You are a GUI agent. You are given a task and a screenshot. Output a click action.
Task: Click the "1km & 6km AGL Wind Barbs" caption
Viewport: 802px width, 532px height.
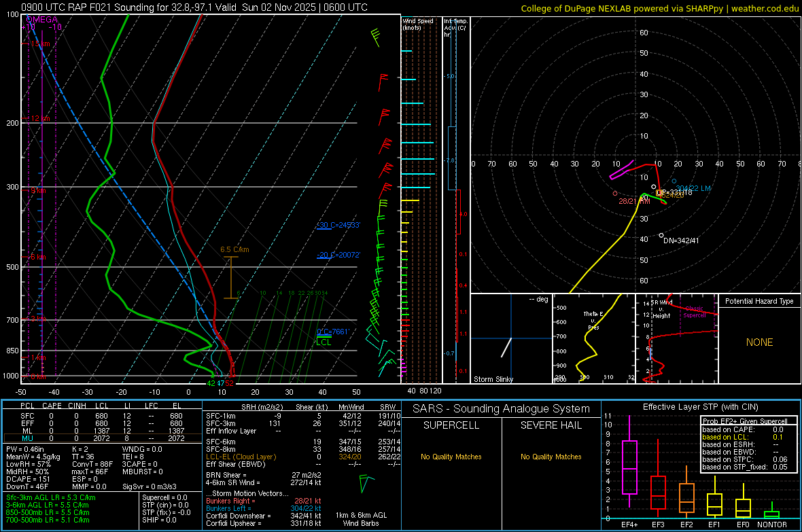pyautogui.click(x=361, y=519)
